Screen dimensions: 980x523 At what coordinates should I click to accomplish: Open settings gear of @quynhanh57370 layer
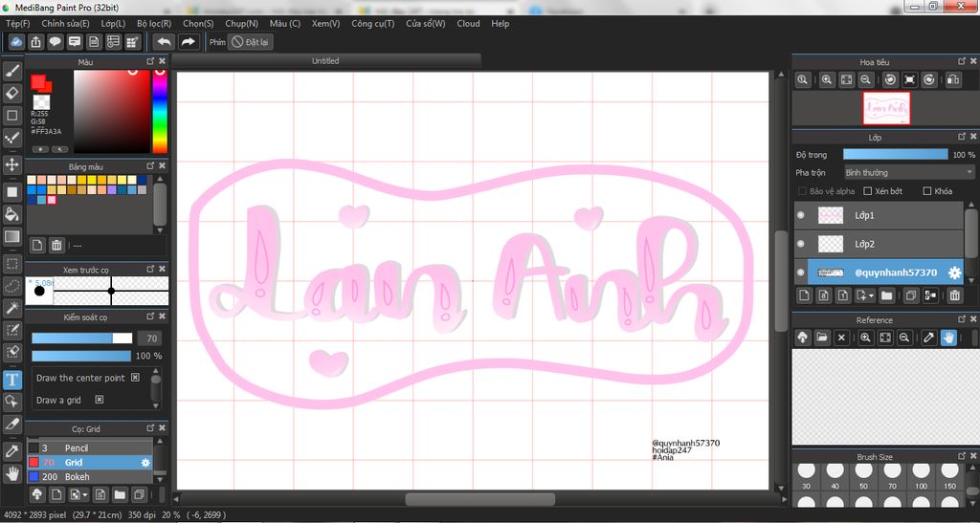(x=954, y=272)
